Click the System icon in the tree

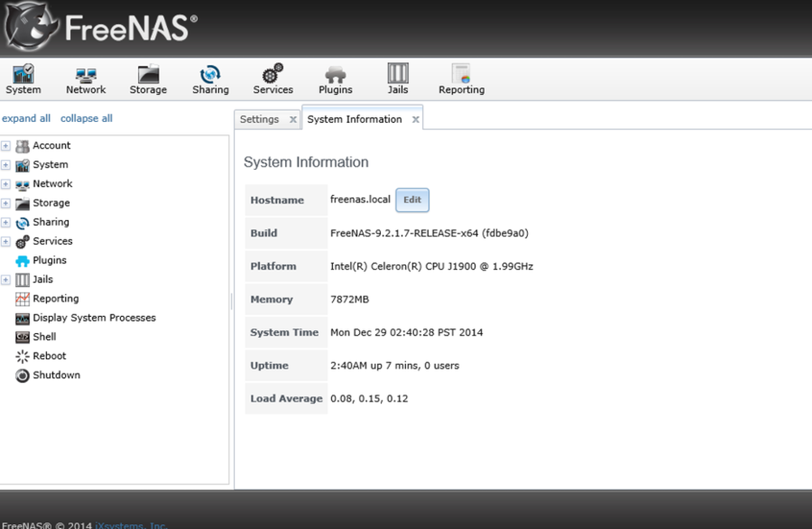coord(22,165)
